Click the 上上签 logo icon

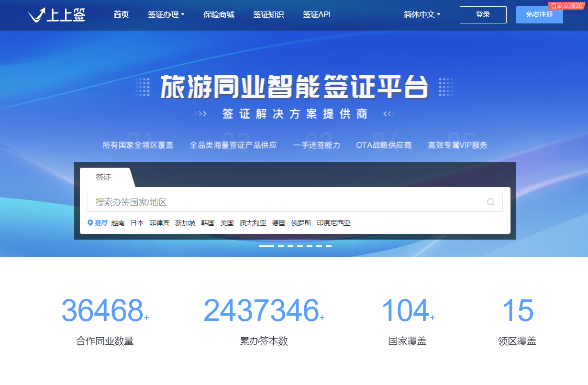(x=37, y=15)
